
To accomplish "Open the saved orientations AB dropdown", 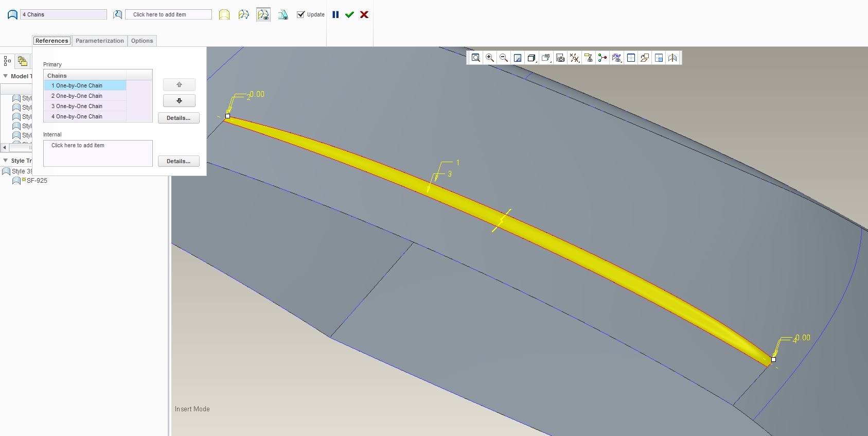I will (x=546, y=58).
